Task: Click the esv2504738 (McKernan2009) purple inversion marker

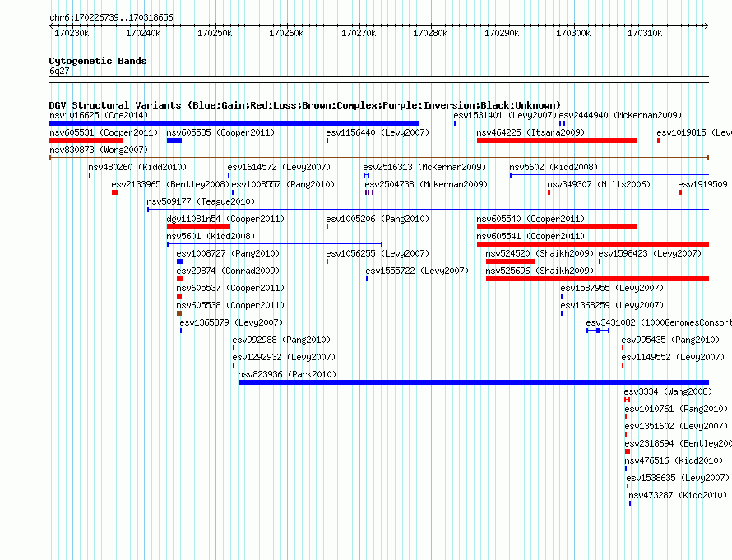Action: click(369, 192)
